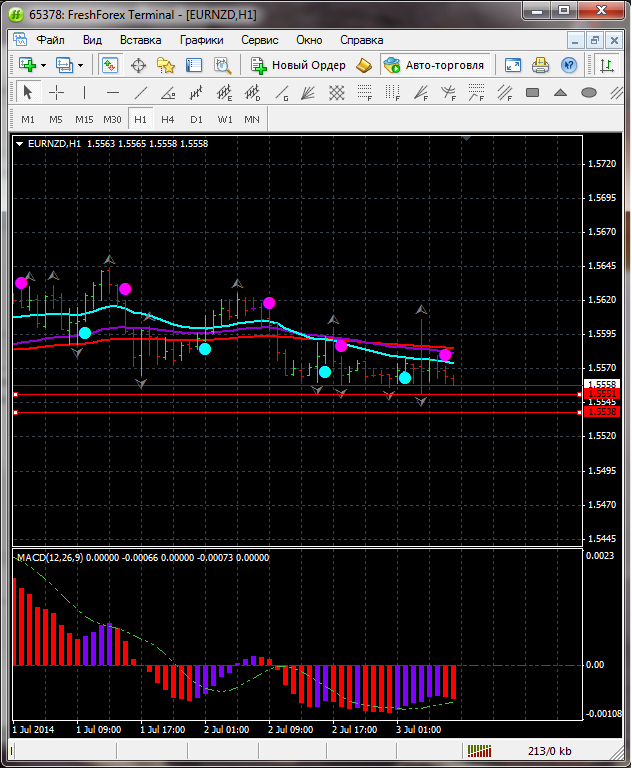Choose the trendline drawing tool

(141, 93)
